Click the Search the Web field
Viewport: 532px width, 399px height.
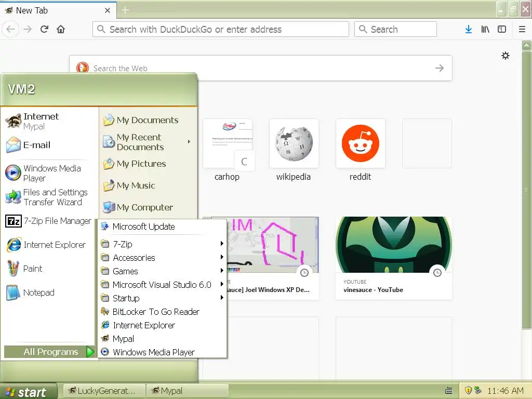pyautogui.click(x=261, y=68)
